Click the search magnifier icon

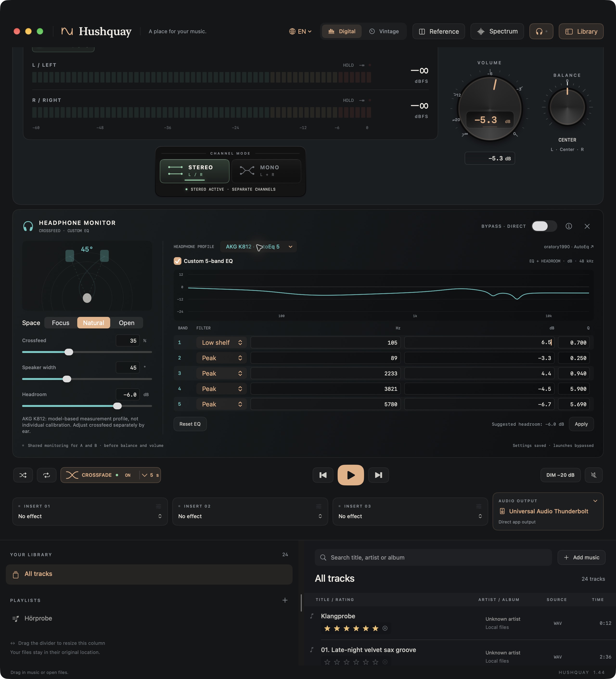pyautogui.click(x=323, y=557)
